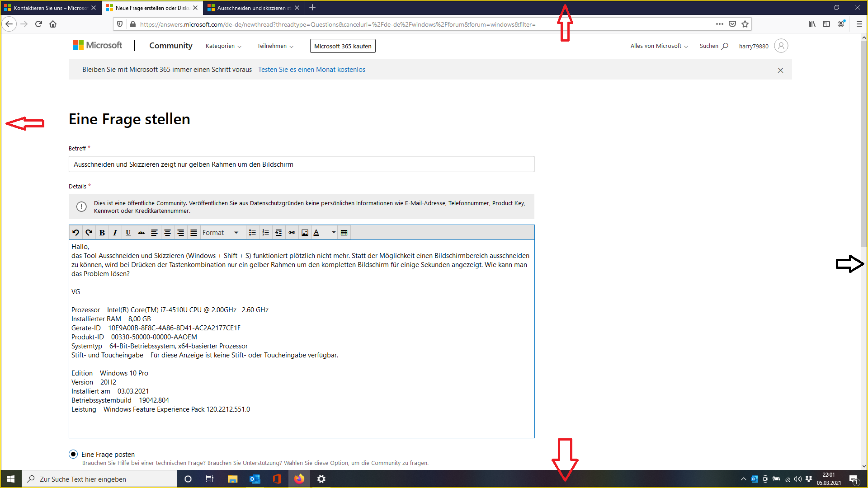Expand Alles von Microsoft menu
868x488 pixels.
click(x=659, y=46)
